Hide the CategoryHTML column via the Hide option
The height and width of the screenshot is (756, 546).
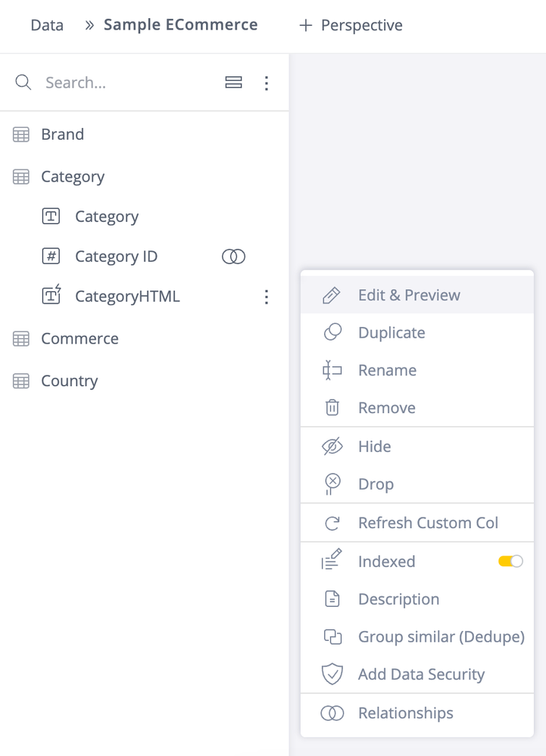coord(374,446)
